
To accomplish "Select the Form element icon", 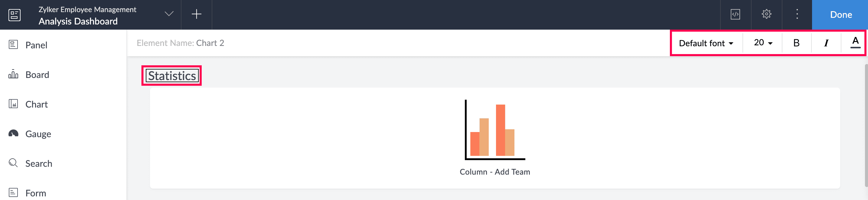I will click(x=13, y=192).
